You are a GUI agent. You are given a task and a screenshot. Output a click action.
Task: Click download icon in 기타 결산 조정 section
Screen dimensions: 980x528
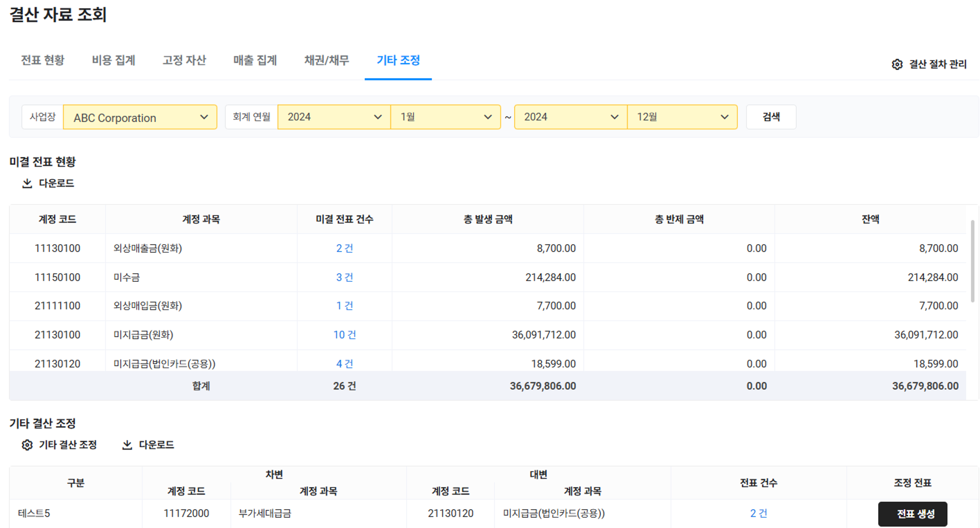click(127, 445)
